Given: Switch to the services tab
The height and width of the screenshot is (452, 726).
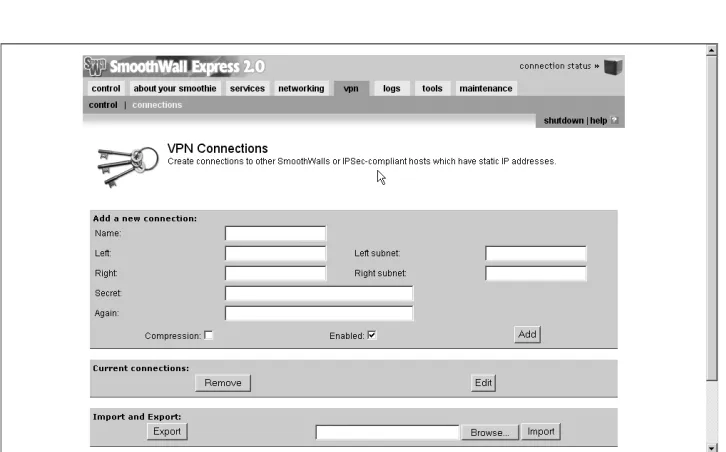Looking at the screenshot, I should coord(247,88).
